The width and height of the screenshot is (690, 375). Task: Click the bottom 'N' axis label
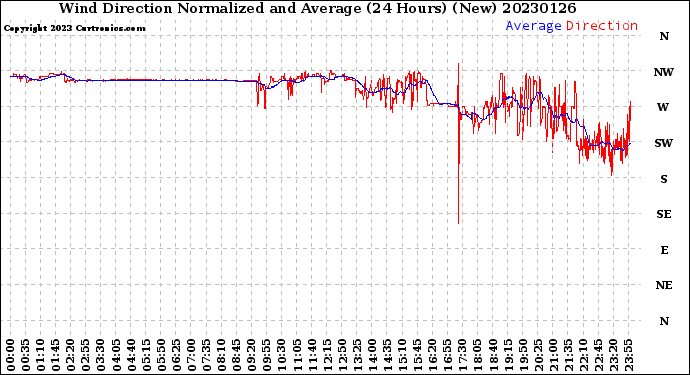[664, 321]
